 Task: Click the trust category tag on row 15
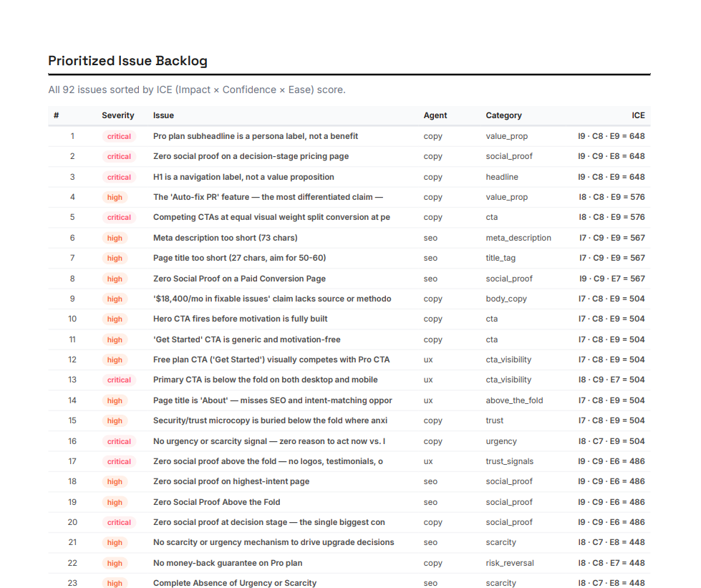click(x=494, y=420)
